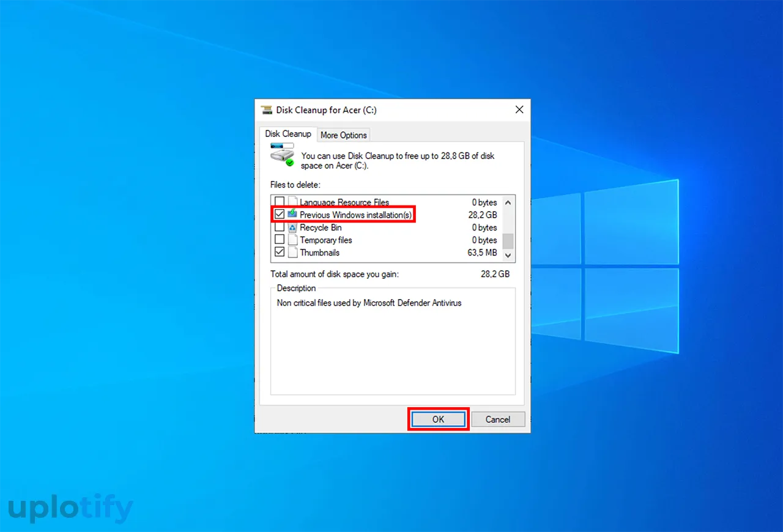783x532 pixels.
Task: Select the 'Recycle Bin' row text
Action: point(321,227)
